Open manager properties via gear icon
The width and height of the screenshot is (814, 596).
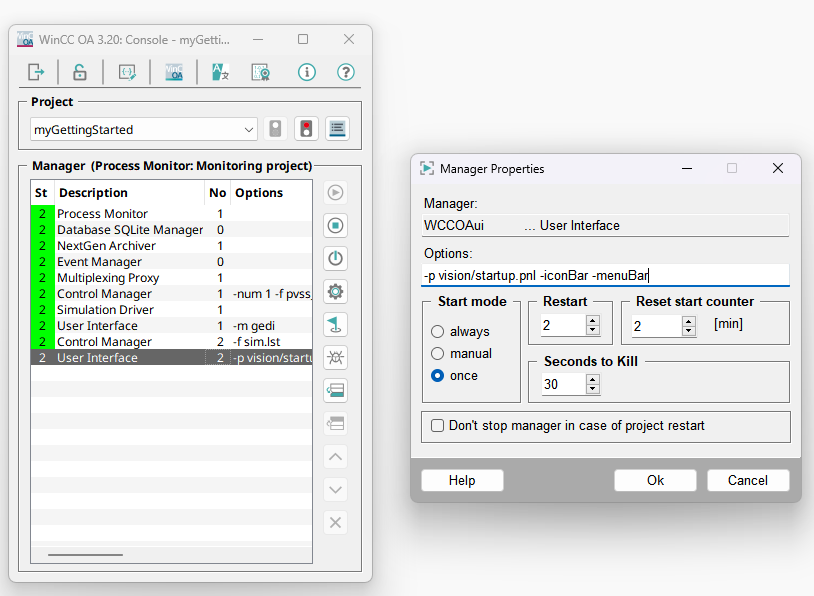click(x=336, y=291)
